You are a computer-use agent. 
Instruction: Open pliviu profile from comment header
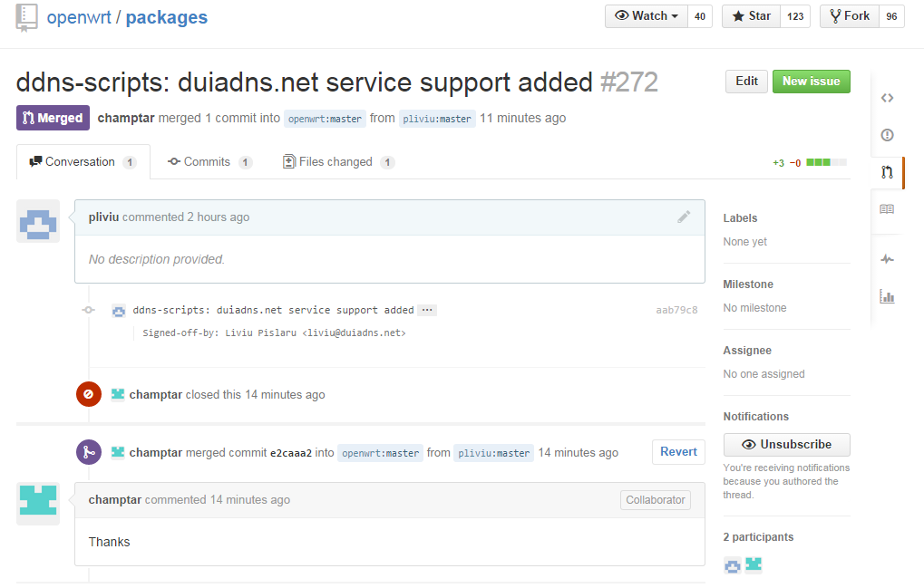pos(103,217)
